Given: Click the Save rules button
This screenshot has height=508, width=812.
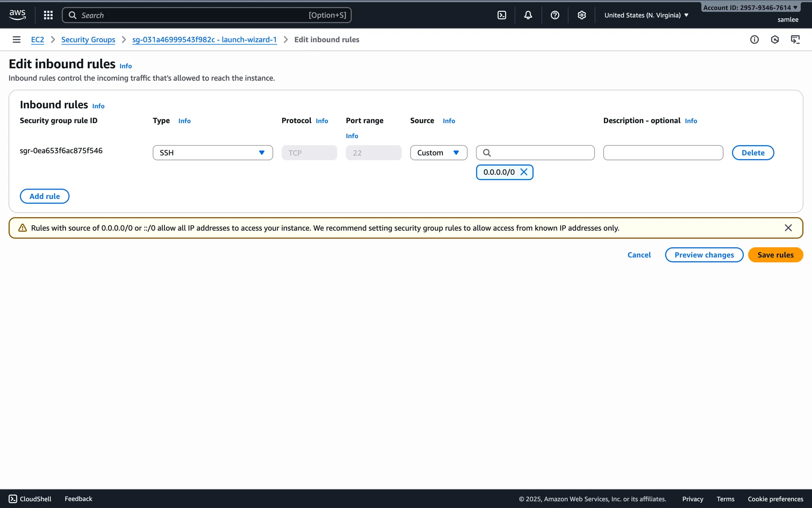Looking at the screenshot, I should [775, 255].
